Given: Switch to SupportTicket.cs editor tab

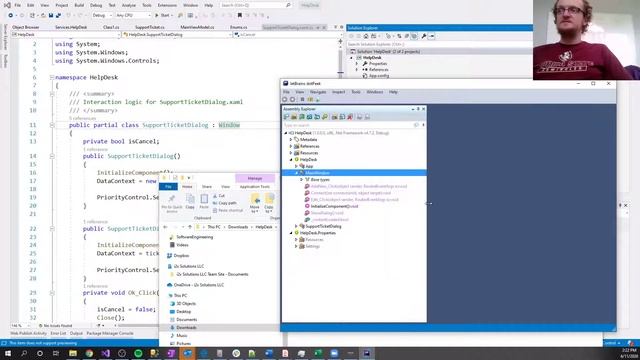Looking at the screenshot, I should [x=150, y=27].
